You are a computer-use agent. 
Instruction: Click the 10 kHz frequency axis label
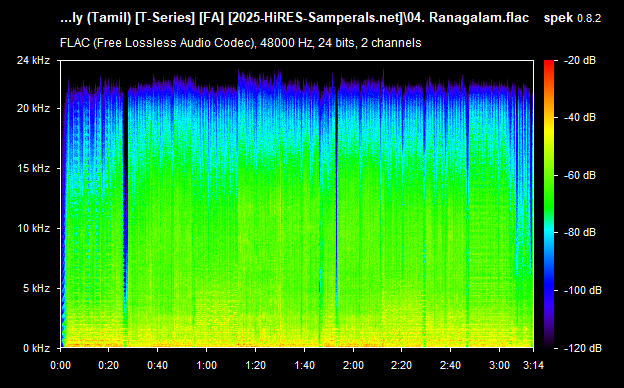pos(33,228)
